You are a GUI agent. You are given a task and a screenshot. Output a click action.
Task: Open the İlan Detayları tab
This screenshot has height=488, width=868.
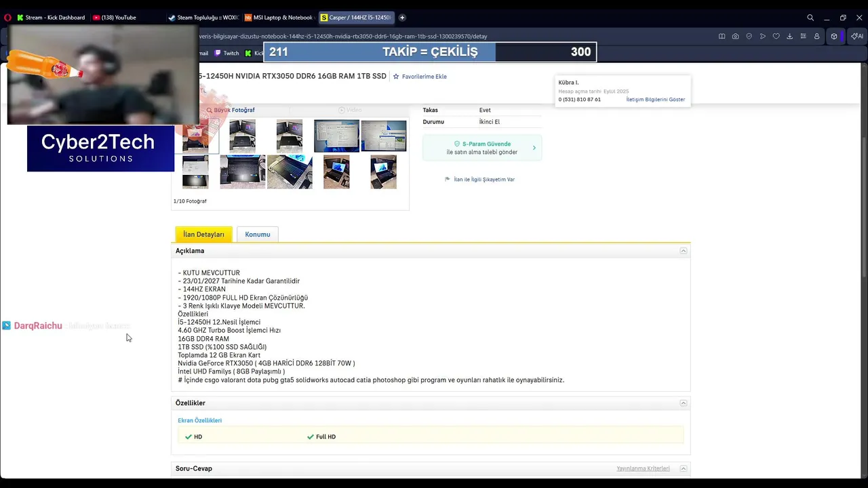(x=203, y=235)
